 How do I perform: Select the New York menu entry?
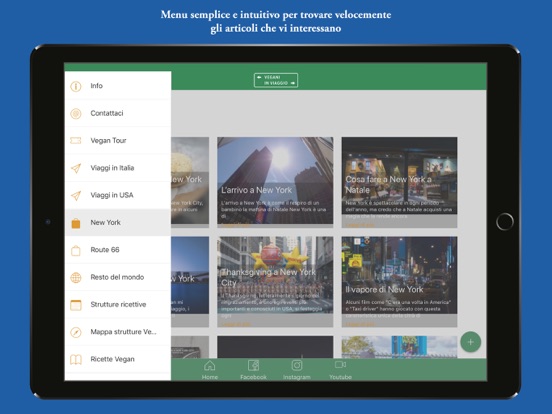click(x=118, y=222)
